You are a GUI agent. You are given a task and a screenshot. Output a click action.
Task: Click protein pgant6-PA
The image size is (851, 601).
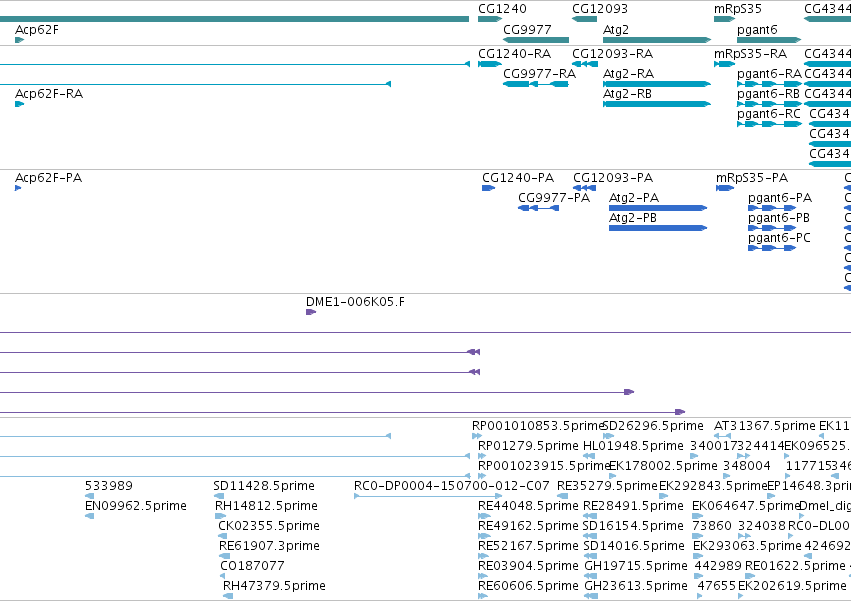click(x=779, y=198)
